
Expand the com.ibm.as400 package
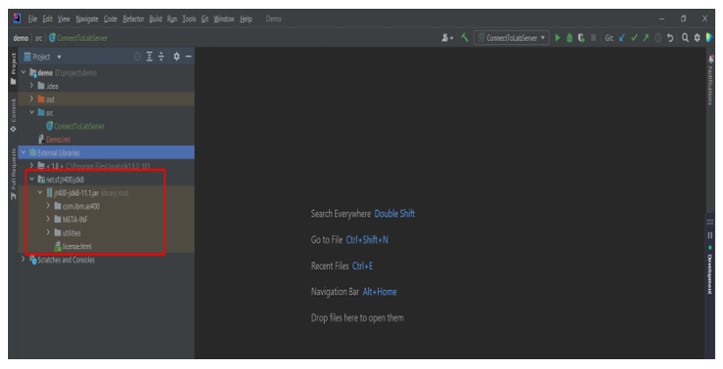point(48,206)
